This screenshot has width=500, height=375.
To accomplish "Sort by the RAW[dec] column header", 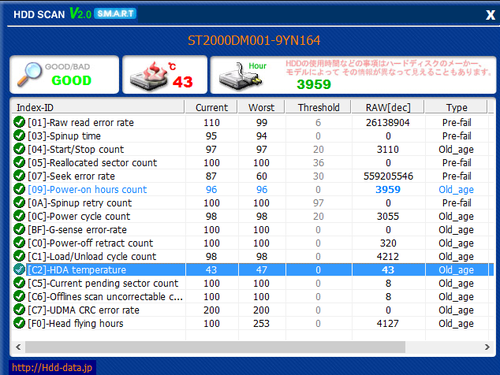I will tap(388, 107).
